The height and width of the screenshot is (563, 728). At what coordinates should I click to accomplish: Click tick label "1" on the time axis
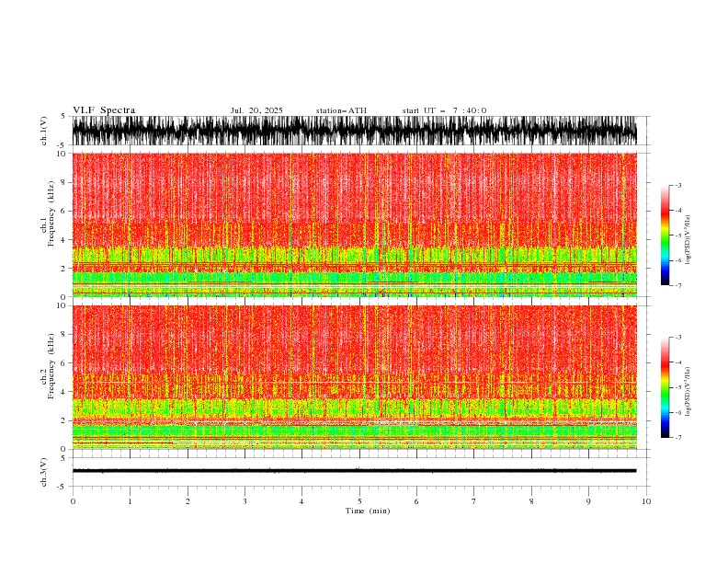(x=130, y=501)
